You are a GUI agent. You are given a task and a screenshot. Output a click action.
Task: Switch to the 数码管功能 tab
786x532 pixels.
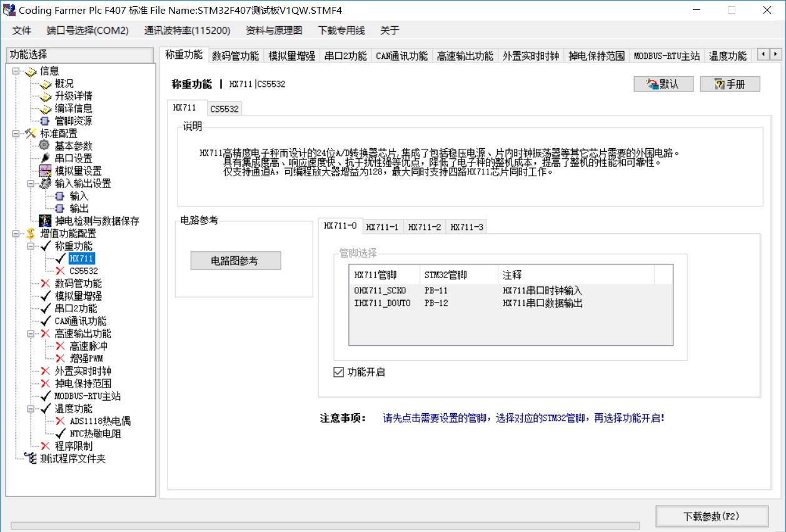pyautogui.click(x=235, y=56)
